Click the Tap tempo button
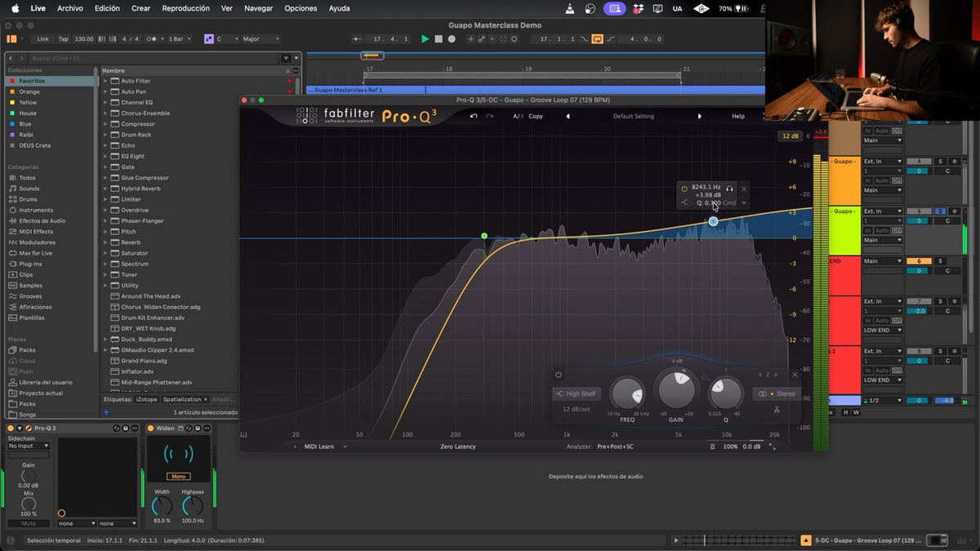Image resolution: width=980 pixels, height=551 pixels. point(63,39)
